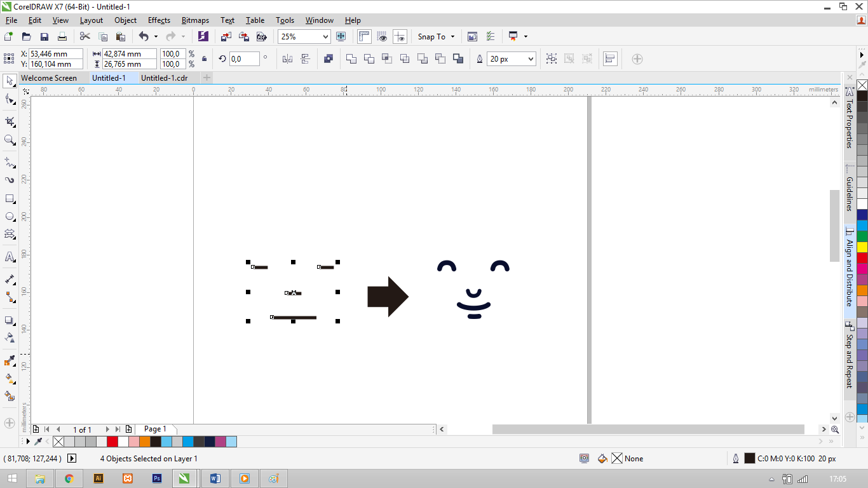Select the Ellipse tool
This screenshot has height=488, width=868.
click(9, 217)
